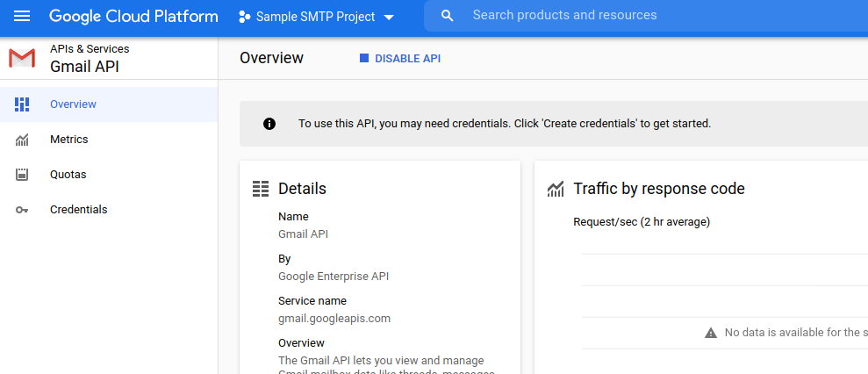Click the Name label in Details
The image size is (868, 374).
(x=293, y=217)
